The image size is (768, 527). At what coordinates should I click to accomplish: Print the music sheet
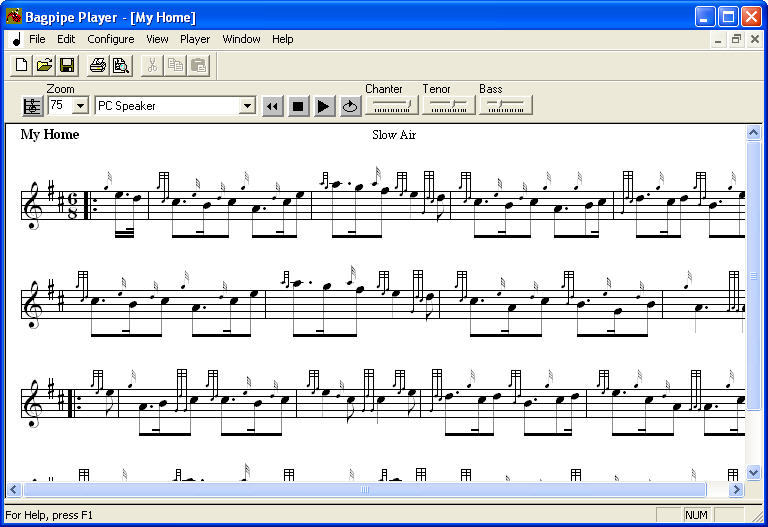[98, 66]
